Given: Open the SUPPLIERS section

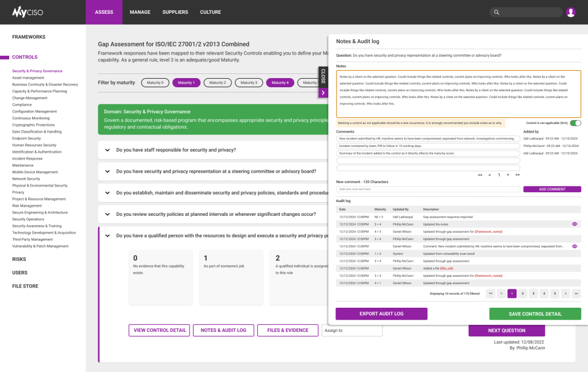Looking at the screenshot, I should [x=175, y=11].
